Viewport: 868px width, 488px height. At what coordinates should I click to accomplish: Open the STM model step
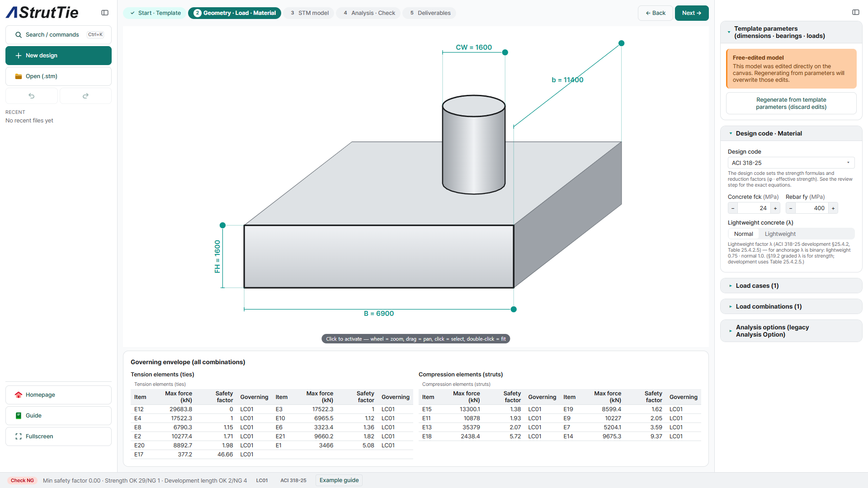309,13
